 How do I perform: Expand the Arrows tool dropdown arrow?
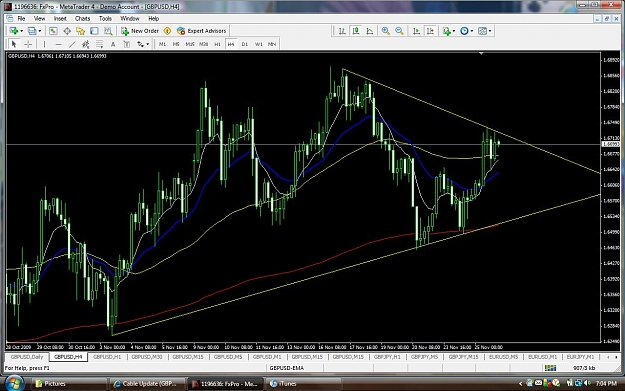tap(147, 44)
